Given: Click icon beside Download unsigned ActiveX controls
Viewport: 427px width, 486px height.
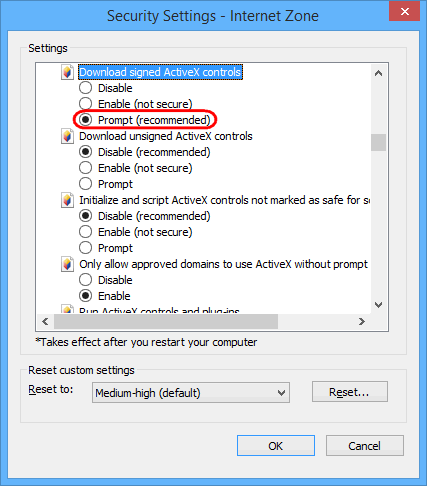Looking at the screenshot, I should (x=67, y=136).
